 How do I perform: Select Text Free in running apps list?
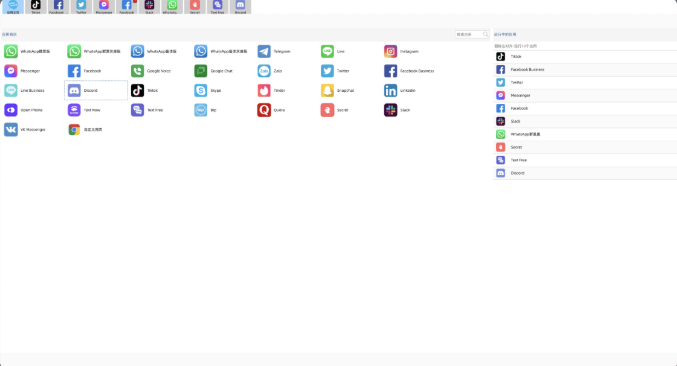click(585, 160)
